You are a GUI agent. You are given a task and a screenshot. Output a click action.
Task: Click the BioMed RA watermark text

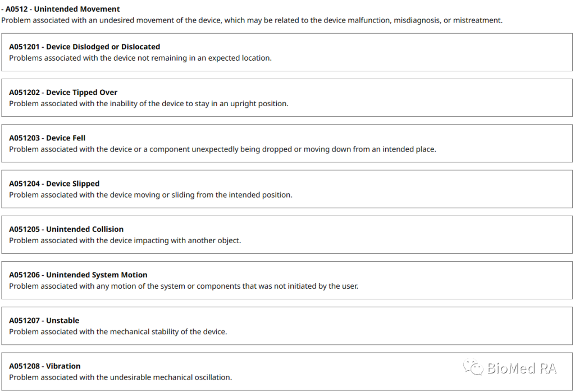tap(522, 368)
